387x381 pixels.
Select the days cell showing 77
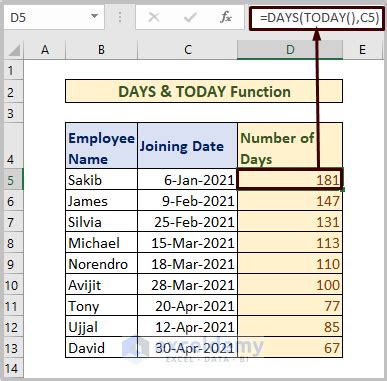tap(290, 305)
